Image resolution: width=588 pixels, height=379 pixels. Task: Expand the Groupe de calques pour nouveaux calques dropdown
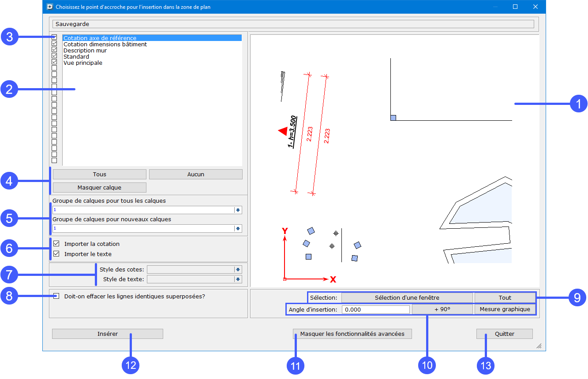[x=238, y=229]
